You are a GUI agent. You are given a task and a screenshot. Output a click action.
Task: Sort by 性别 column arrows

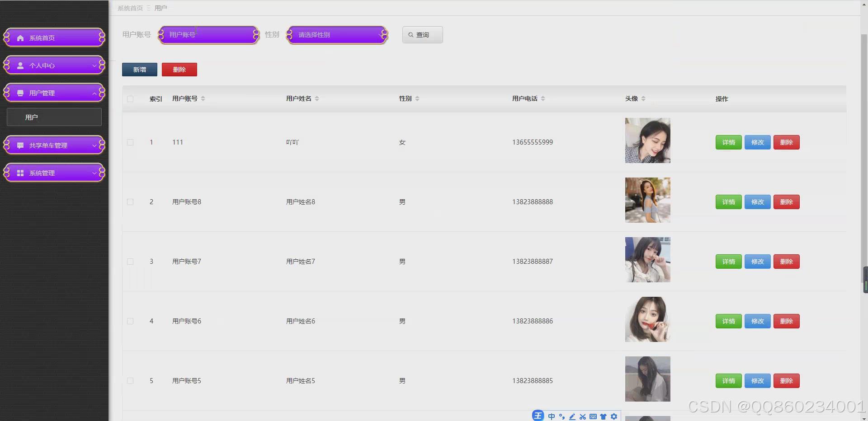pyautogui.click(x=417, y=98)
